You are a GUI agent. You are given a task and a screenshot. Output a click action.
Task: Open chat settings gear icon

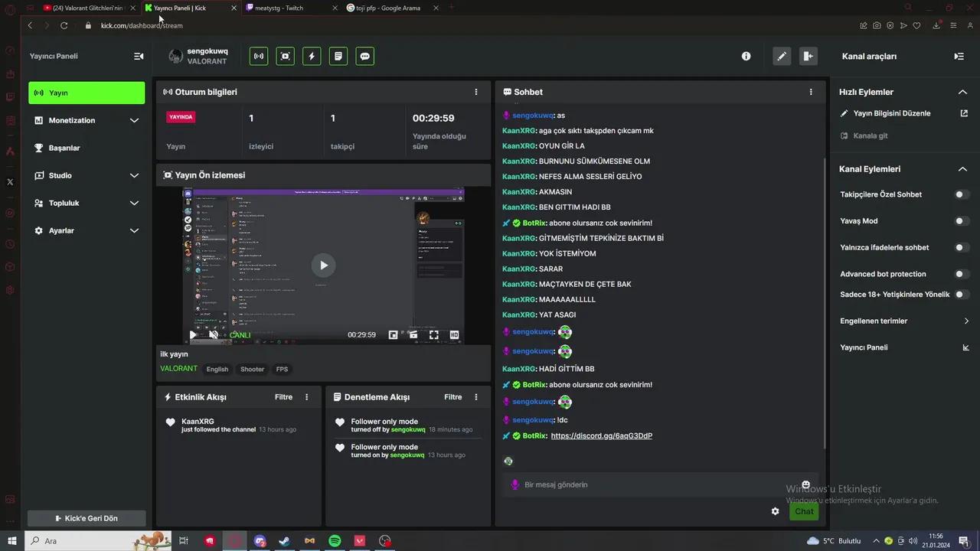(775, 511)
